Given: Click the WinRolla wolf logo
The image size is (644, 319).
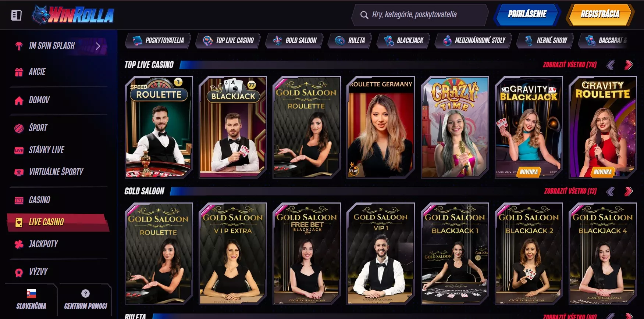Looking at the screenshot, I should click(x=73, y=15).
